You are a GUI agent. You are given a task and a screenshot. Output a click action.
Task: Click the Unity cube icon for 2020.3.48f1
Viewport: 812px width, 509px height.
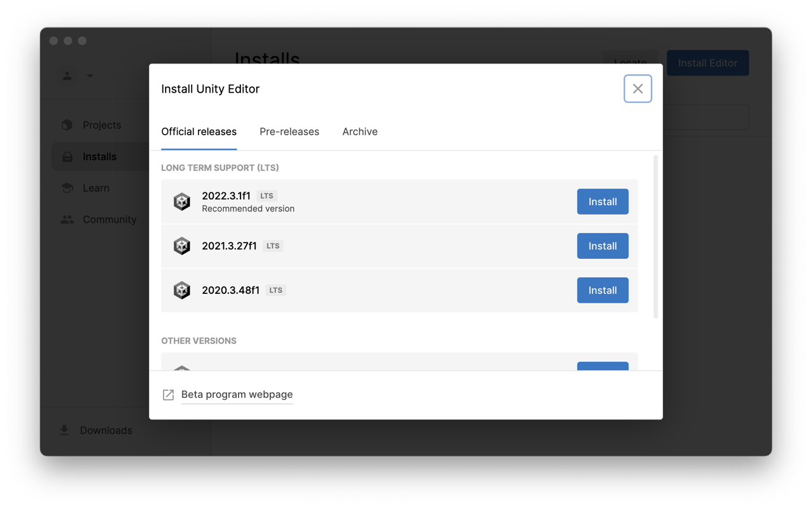coord(182,291)
